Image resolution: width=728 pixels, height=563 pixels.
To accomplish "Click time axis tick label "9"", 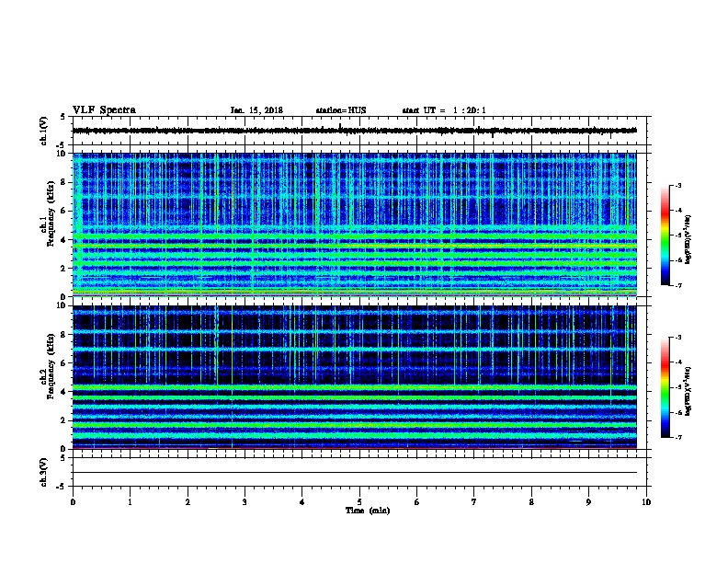I will 588,502.
